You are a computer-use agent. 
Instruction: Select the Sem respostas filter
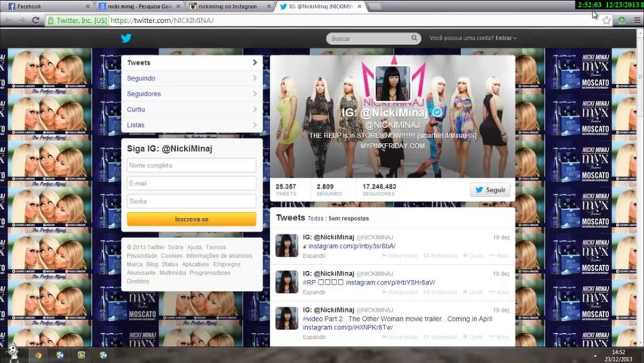(348, 218)
